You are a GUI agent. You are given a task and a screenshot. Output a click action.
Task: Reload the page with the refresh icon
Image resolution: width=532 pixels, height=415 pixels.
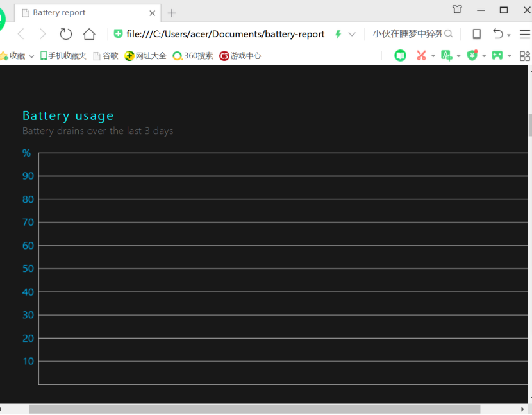(x=66, y=34)
